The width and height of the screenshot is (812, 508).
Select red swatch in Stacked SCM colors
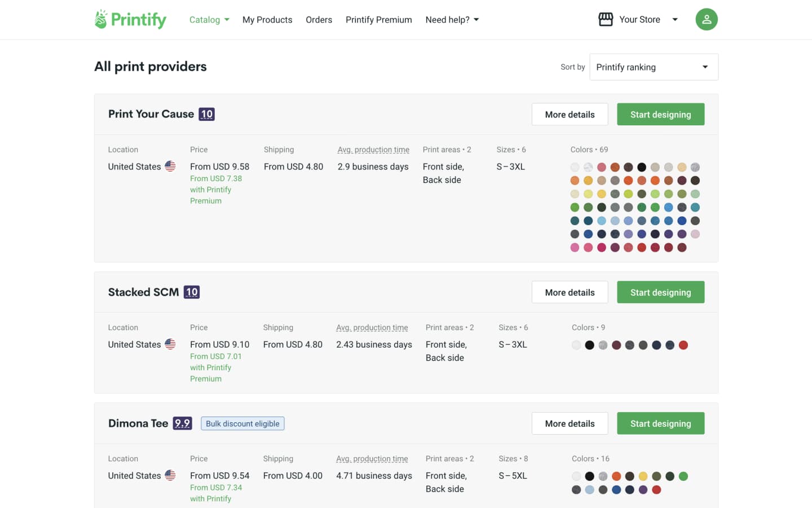pos(683,345)
